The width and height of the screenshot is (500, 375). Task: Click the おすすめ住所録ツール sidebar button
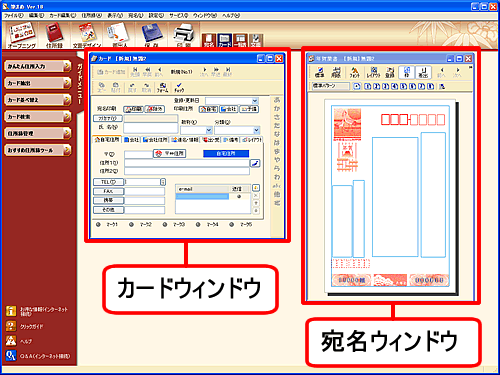(38, 150)
